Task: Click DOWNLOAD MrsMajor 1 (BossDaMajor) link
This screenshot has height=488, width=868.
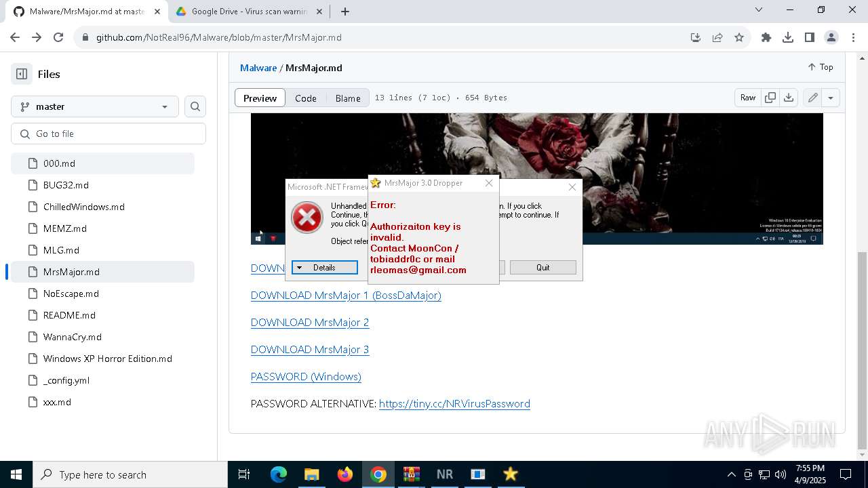Action: tap(346, 296)
